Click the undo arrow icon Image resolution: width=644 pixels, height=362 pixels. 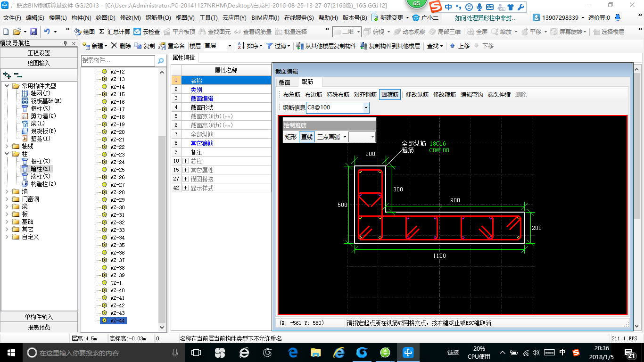click(x=47, y=32)
